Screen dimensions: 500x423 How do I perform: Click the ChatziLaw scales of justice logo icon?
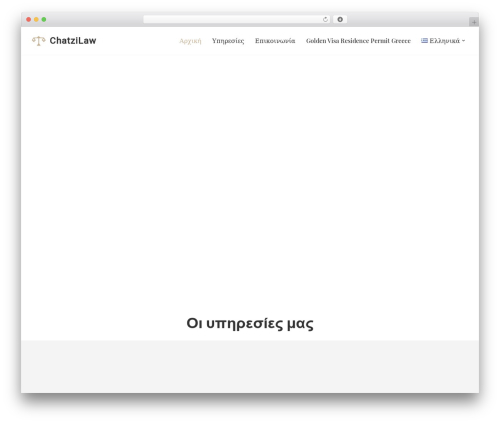pyautogui.click(x=39, y=41)
